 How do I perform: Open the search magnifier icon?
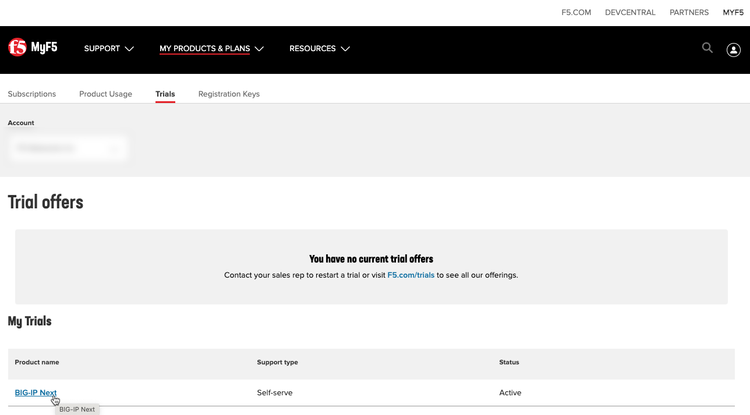(x=707, y=48)
